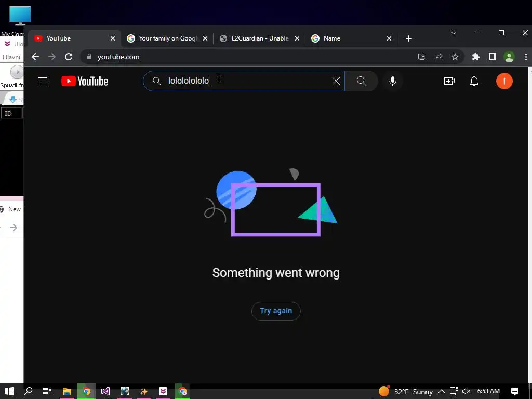Close the Name tab

pos(389,38)
